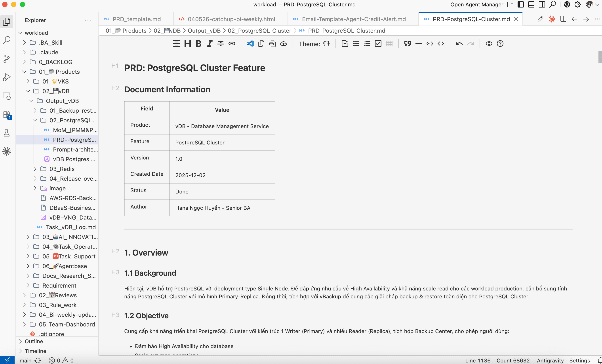Expand the 0_BACKLOG folder

point(24,62)
